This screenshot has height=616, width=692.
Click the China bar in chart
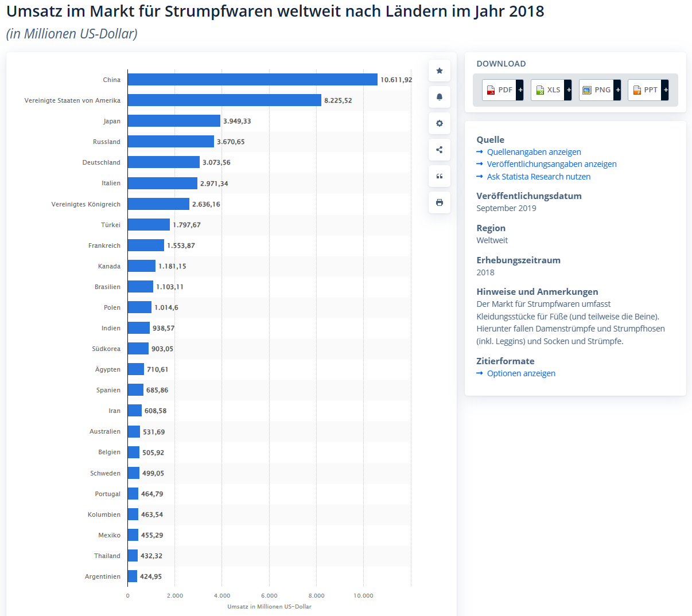click(252, 80)
